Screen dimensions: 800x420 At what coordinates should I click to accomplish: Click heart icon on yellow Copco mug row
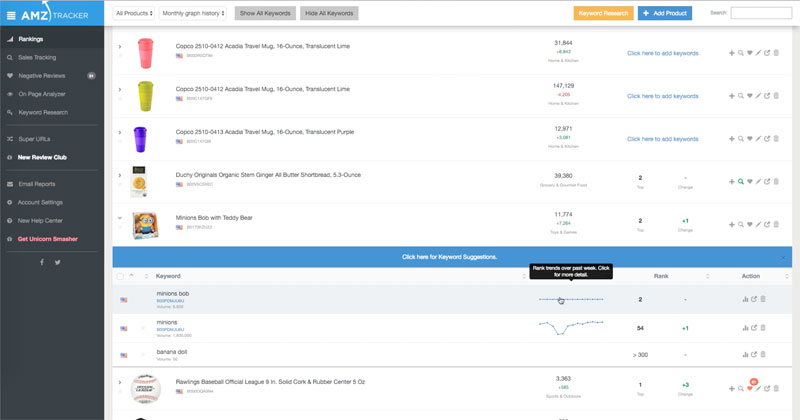tap(749, 96)
